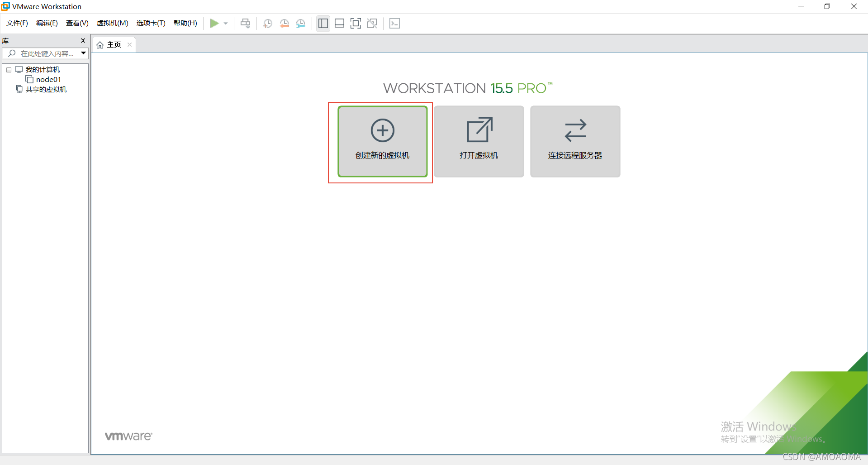Restore down the VMware Workstation window

[827, 6]
